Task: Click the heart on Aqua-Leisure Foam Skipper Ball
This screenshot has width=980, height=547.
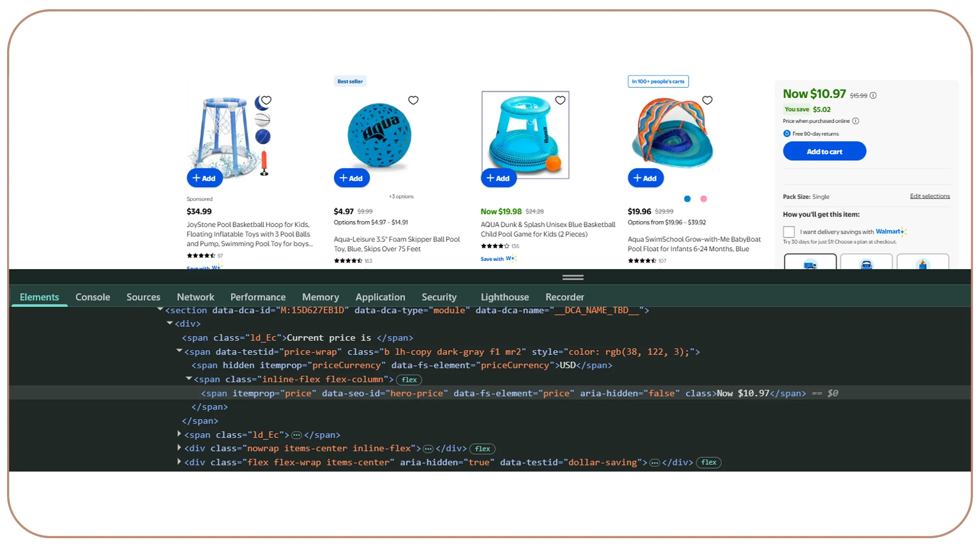Action: pyautogui.click(x=413, y=100)
